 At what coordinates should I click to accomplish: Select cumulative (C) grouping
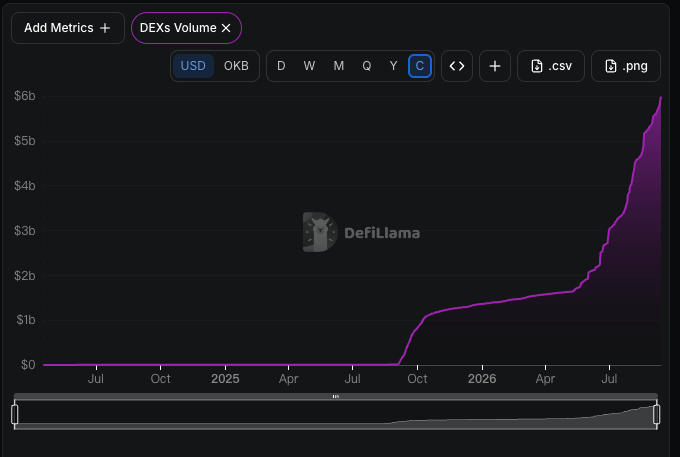(x=420, y=66)
